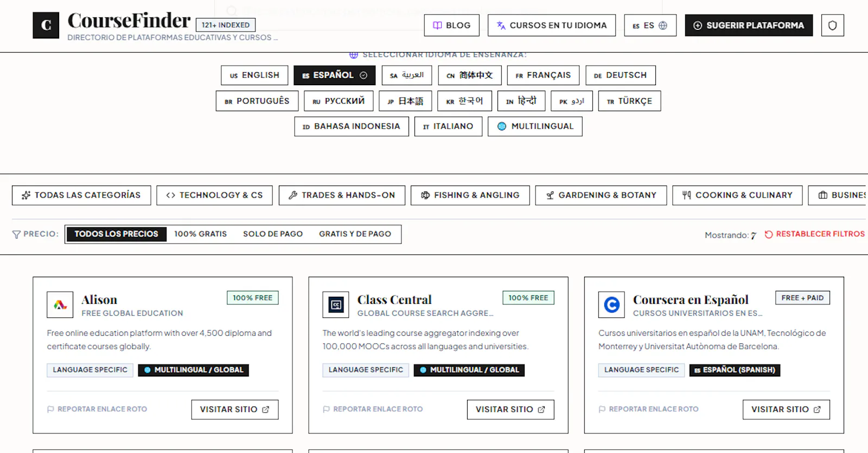
Task: Report broken link for Class Central
Action: click(x=373, y=409)
